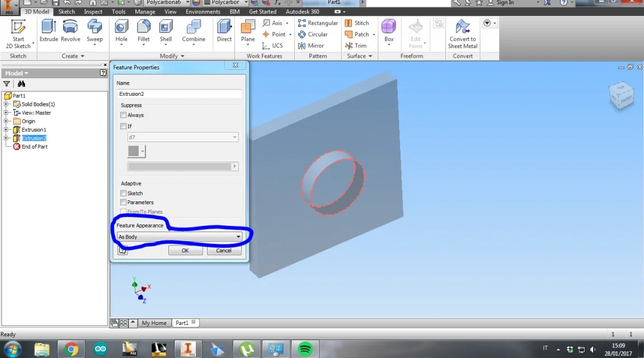Click the gray color swatch in Suppress
644x358 pixels.
134,151
